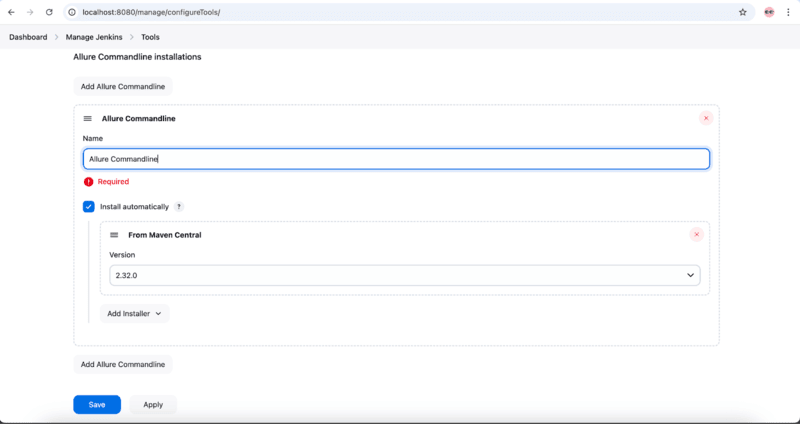
Task: Bookmark this page with the star icon
Action: pyautogui.click(x=742, y=12)
